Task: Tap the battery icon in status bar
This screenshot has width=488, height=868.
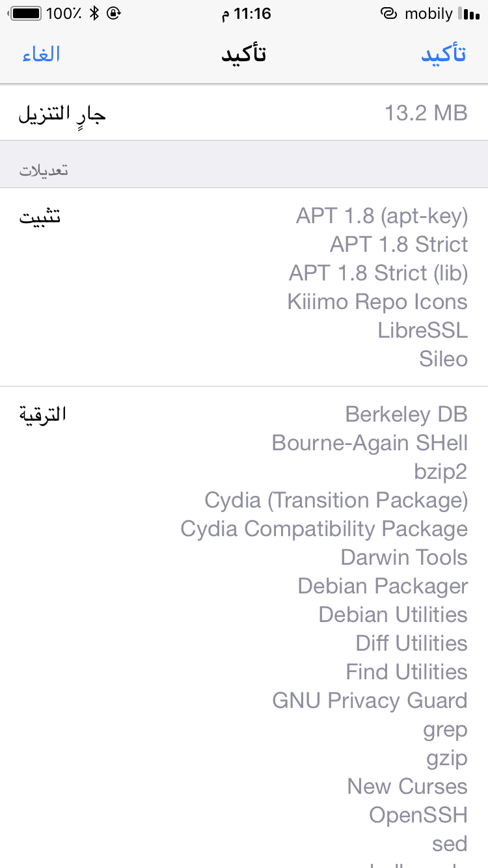Action: [x=26, y=14]
